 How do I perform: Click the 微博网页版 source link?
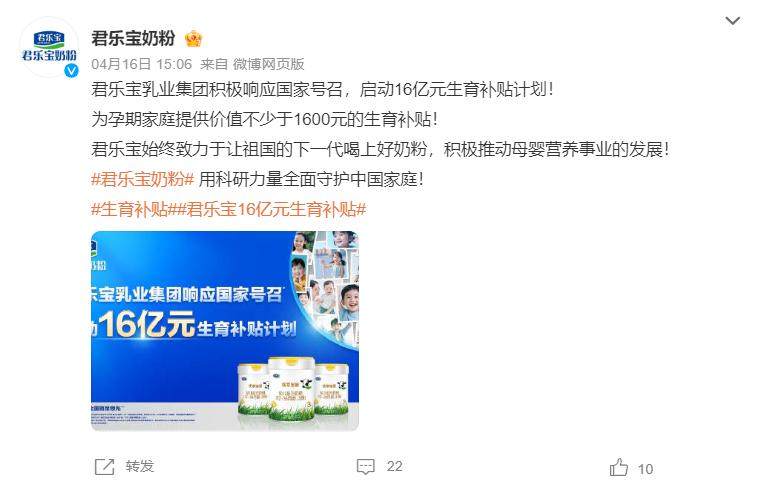(268, 64)
